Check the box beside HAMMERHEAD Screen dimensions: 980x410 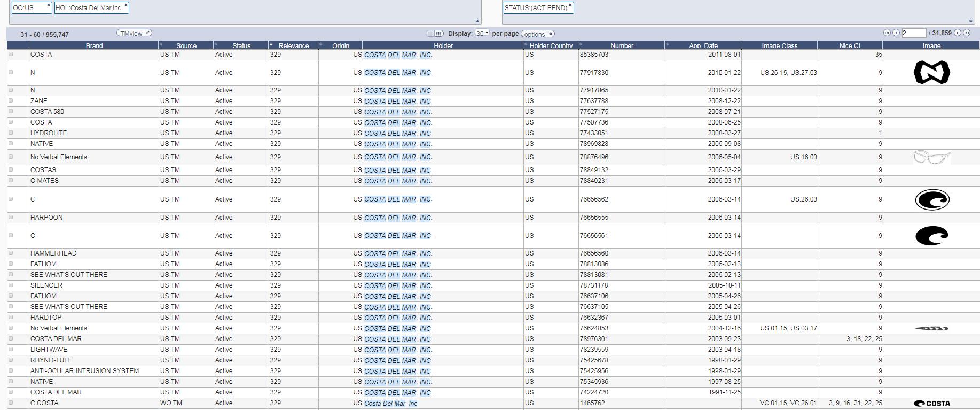pos(11,253)
